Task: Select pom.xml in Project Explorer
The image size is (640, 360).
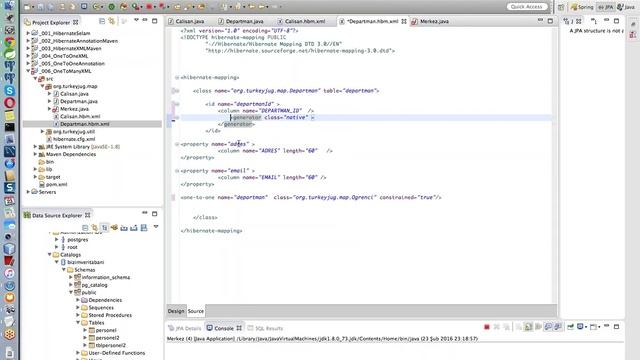Action: 56,184
